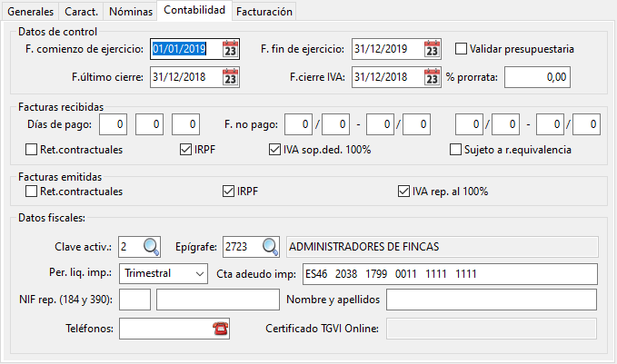Viewport: 617px width, 364px height.
Task: Click first Días de pago box
Action: pos(114,123)
